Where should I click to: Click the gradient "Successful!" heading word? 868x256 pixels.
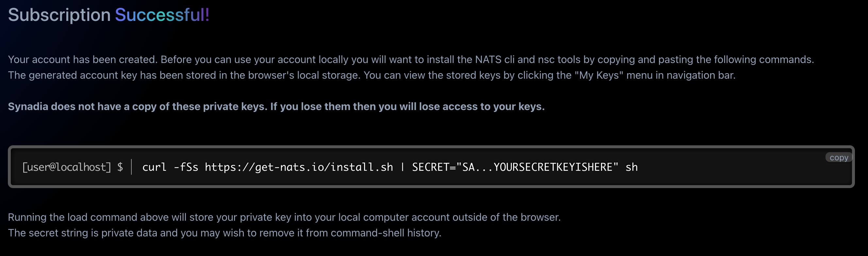pos(162,15)
